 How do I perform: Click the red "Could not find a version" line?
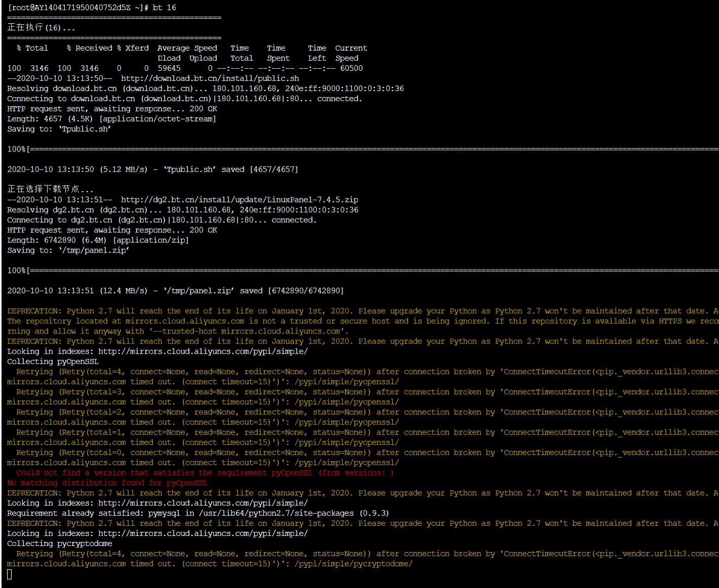(x=205, y=473)
